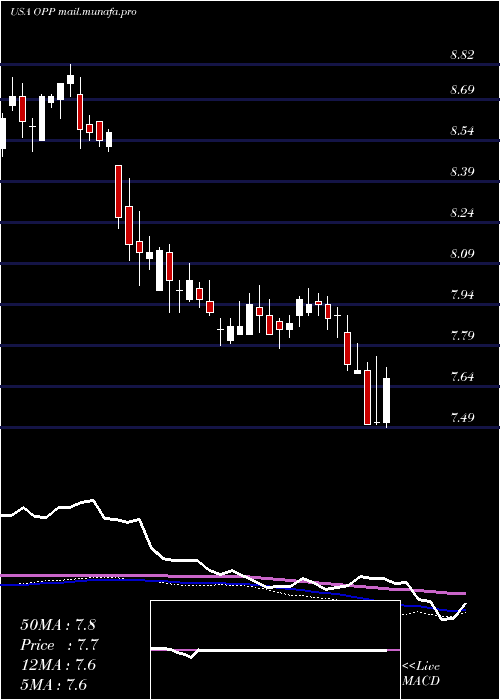Click the <<Live MACD label
Viewport: 500px width, 700px height.
coord(421,674)
